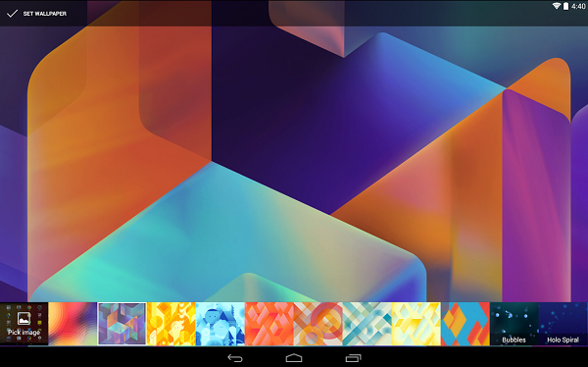Choose the blue and orange diamonds wallpaper
Image resolution: width=588 pixels, height=367 pixels.
click(x=465, y=324)
